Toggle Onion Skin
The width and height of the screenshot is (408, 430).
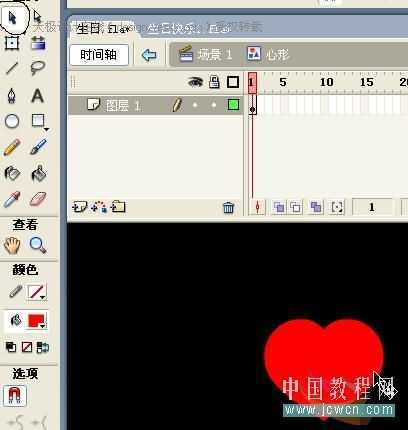(x=279, y=207)
